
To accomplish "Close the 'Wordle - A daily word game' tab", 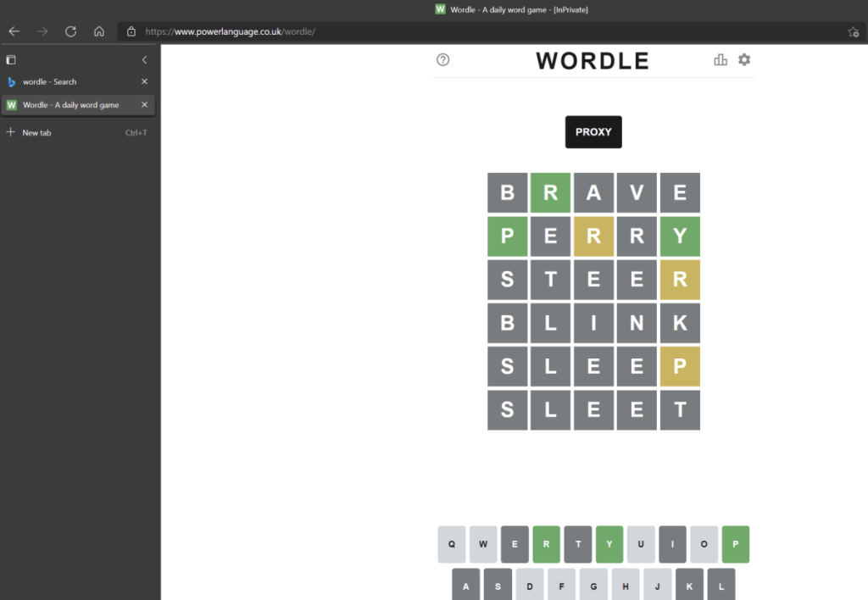I will 144,105.
